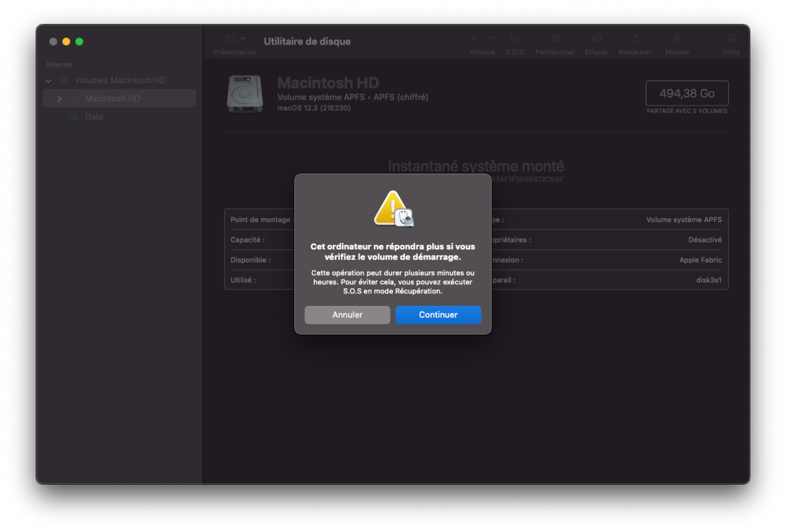Open the Infos toolbar icon
The image size is (786, 532).
coord(732,39)
